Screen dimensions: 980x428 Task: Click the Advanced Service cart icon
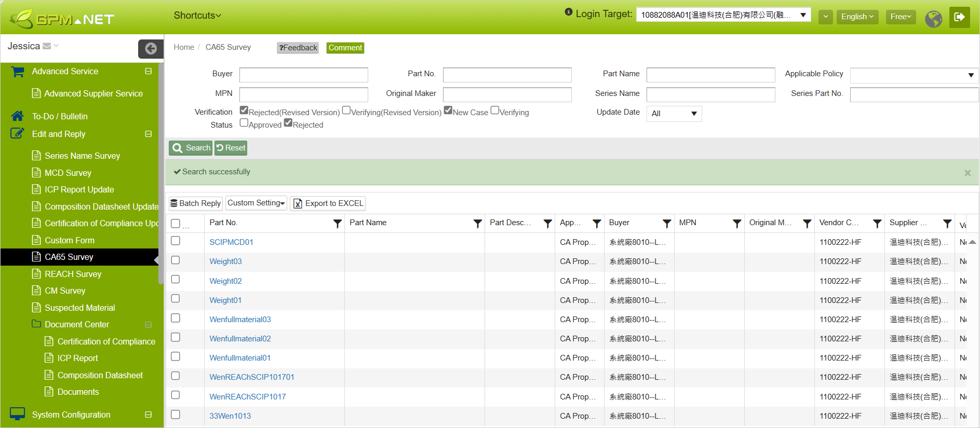pyautogui.click(x=18, y=72)
